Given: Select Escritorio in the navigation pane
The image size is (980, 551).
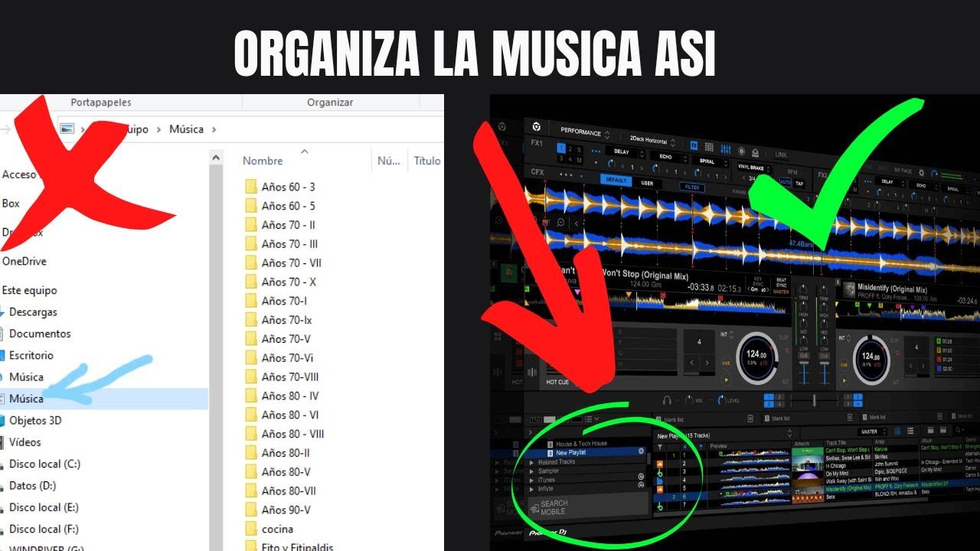Looking at the screenshot, I should point(31,355).
